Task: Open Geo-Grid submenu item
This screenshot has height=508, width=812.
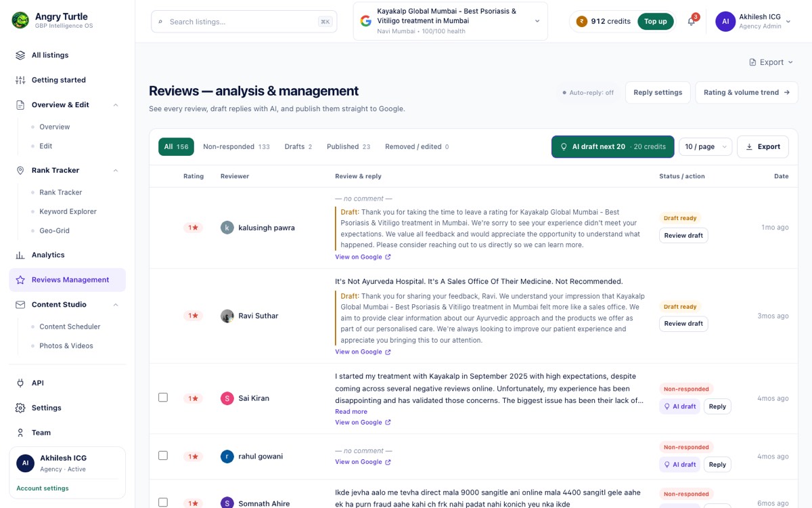Action: click(x=55, y=231)
